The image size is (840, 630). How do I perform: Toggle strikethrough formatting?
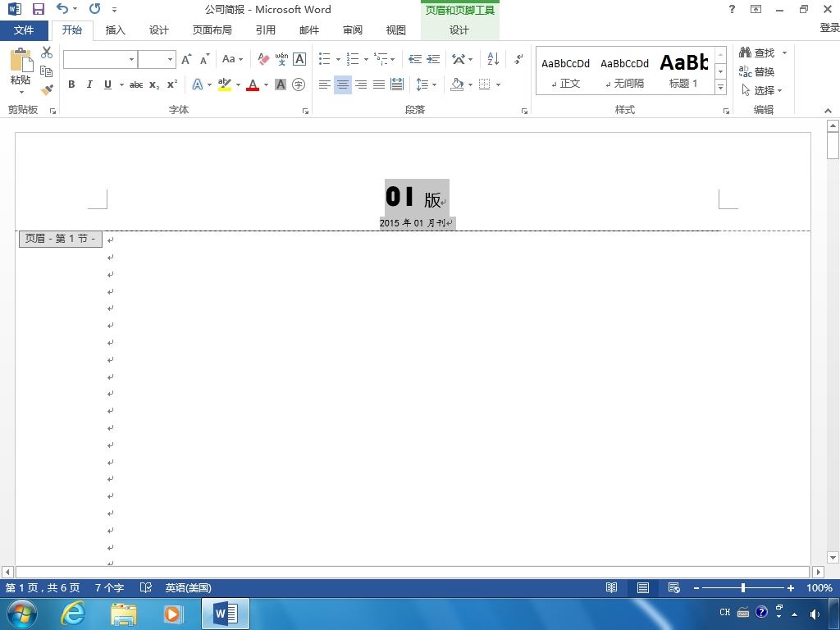[136, 84]
